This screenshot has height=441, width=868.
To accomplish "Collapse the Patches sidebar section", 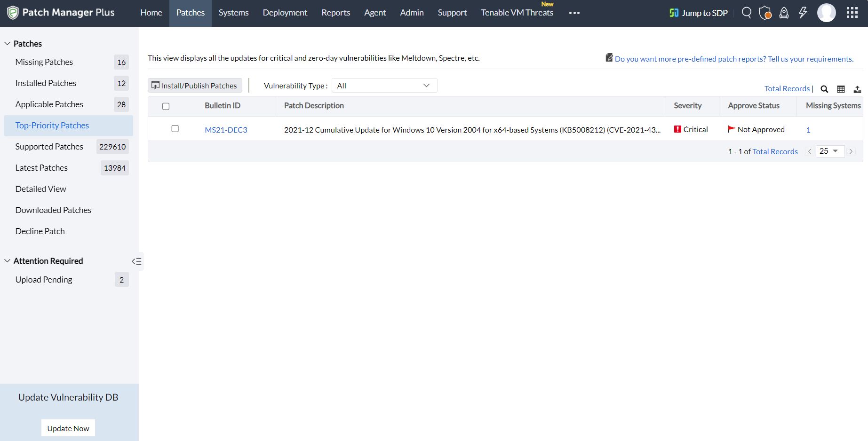I will pos(7,44).
